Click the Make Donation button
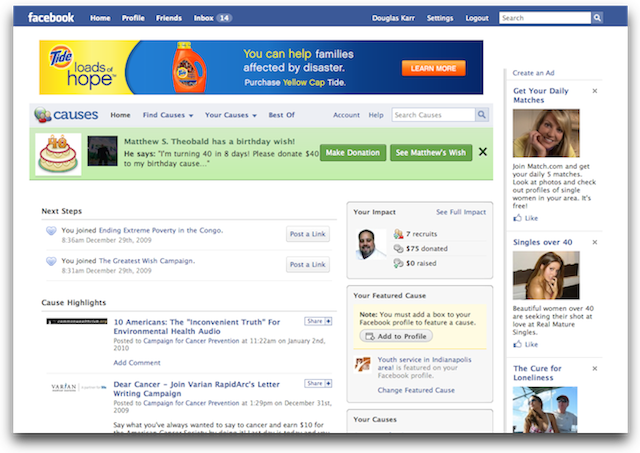 click(x=353, y=153)
